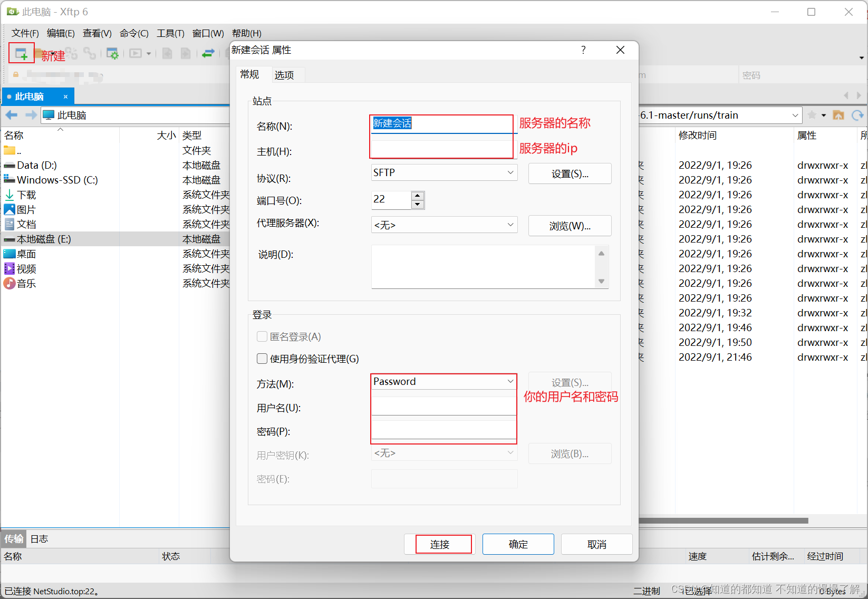
Task: Click the 浏览(W)... proxy button
Action: click(570, 226)
